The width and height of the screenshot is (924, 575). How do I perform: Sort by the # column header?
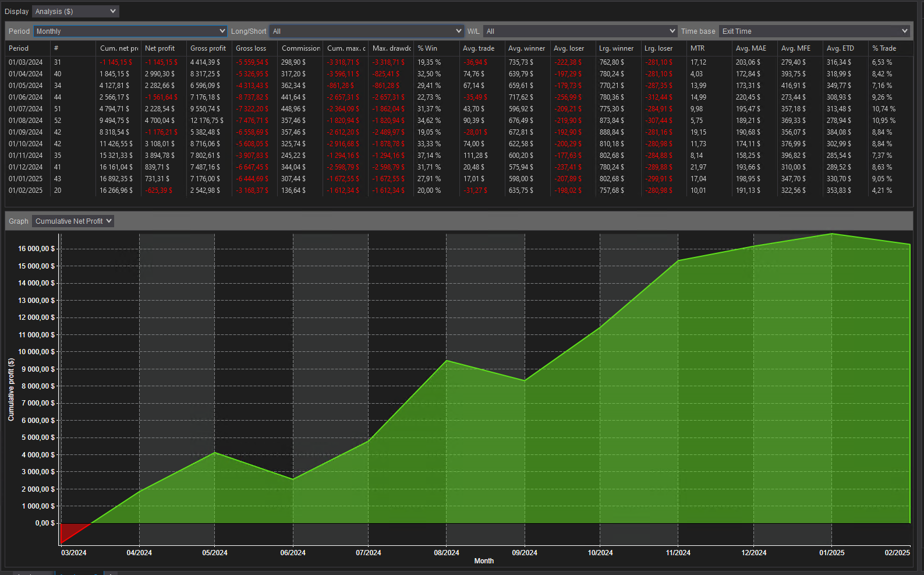[73, 48]
